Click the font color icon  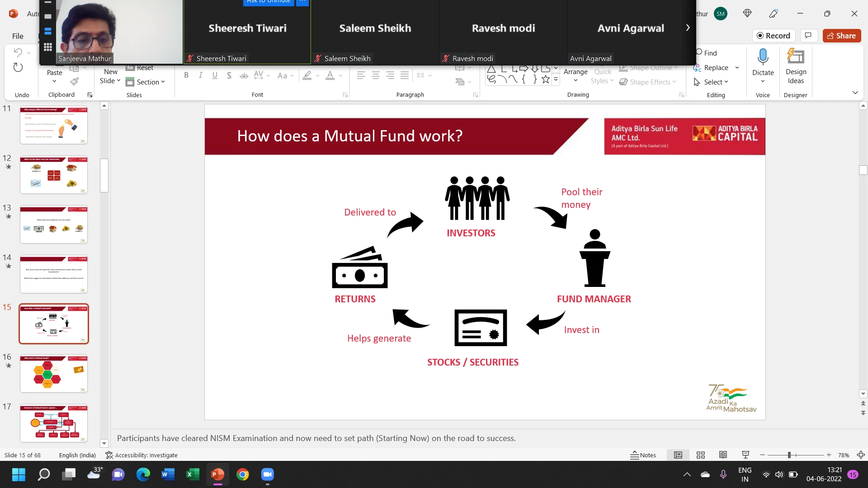coord(330,75)
